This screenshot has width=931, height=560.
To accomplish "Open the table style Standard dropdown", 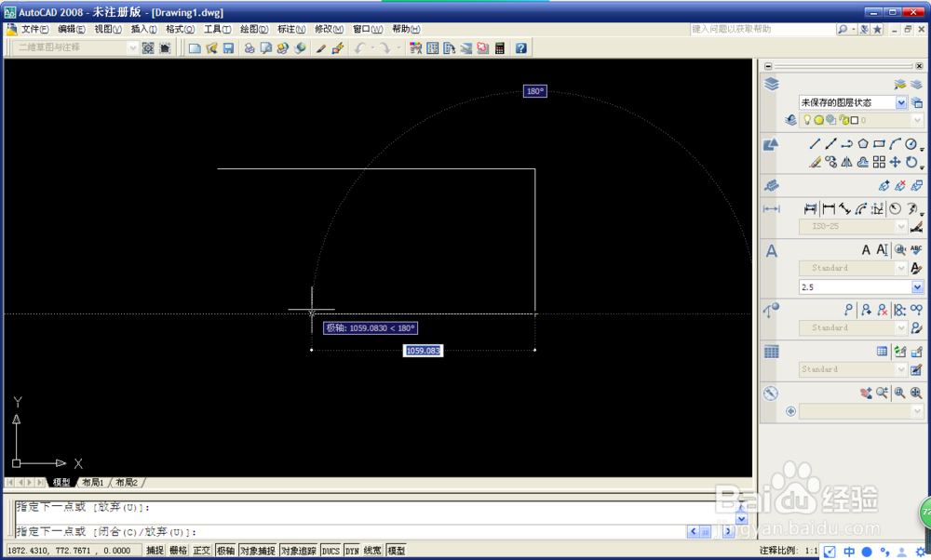I will (901, 369).
